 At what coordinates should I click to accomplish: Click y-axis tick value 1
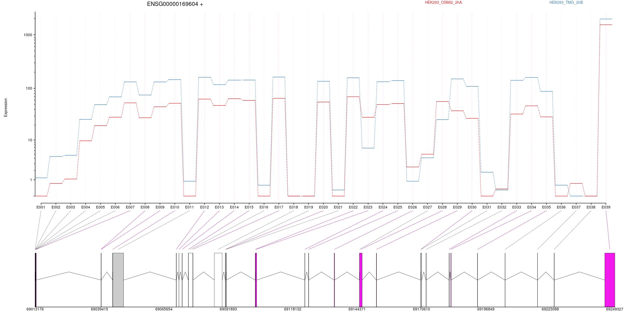point(31,180)
